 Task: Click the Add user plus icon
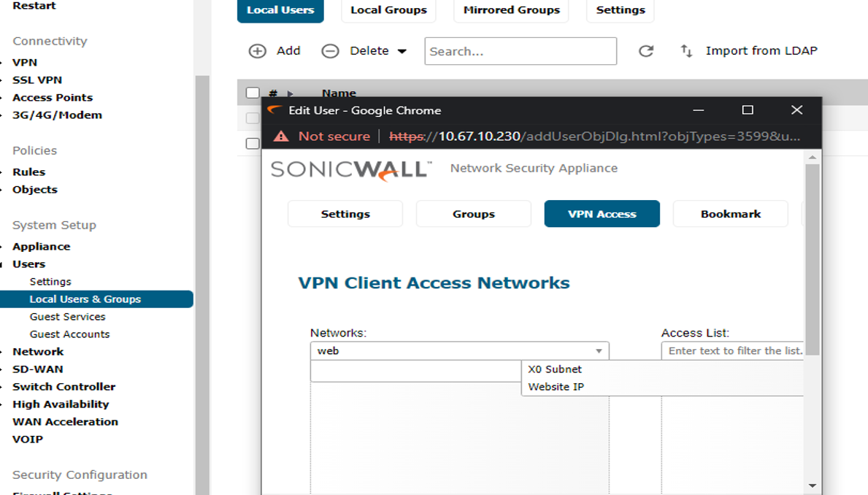coord(257,51)
